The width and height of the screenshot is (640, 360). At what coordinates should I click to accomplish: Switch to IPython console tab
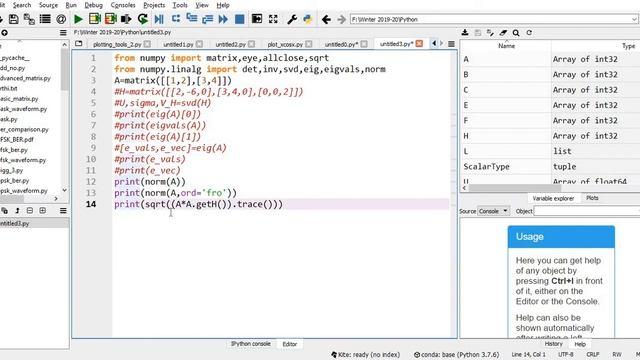click(x=251, y=344)
